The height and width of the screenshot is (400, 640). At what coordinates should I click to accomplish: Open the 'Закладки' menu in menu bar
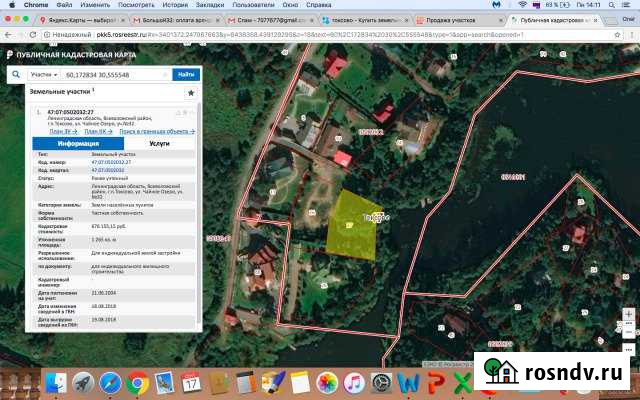coord(211,5)
